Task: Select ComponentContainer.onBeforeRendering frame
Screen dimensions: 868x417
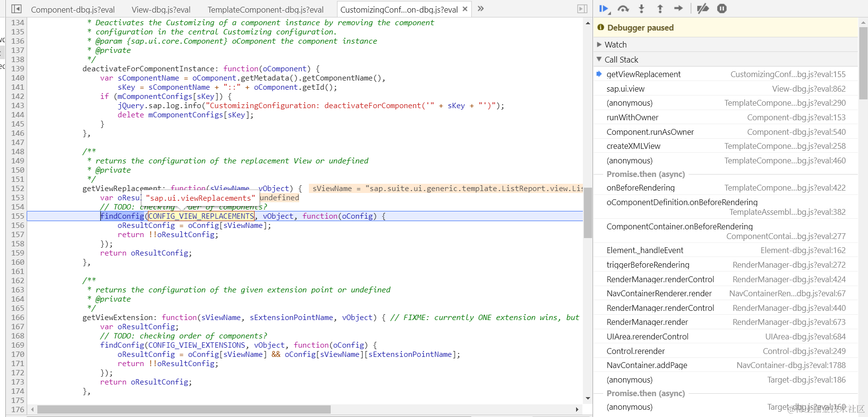Action: (726, 231)
